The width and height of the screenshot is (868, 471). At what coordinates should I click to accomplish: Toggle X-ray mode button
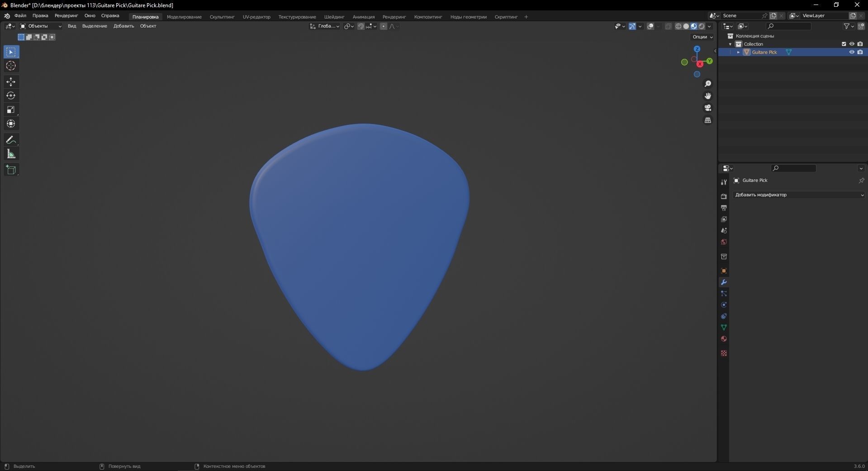pyautogui.click(x=668, y=26)
